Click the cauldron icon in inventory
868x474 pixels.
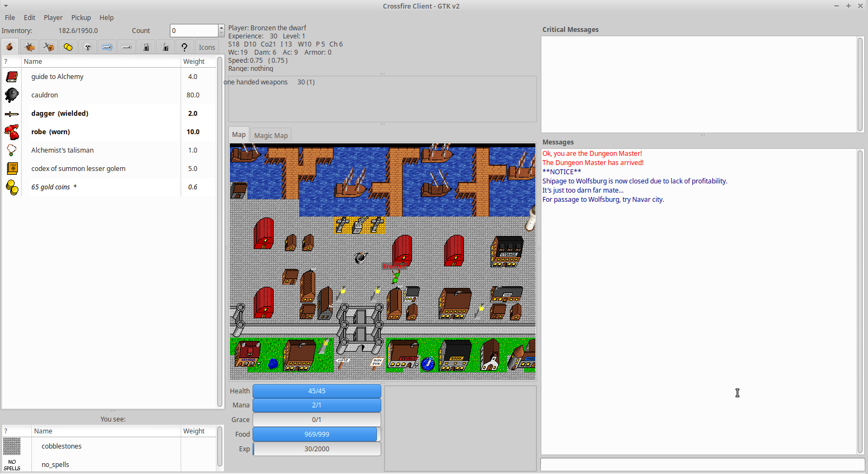(12, 95)
